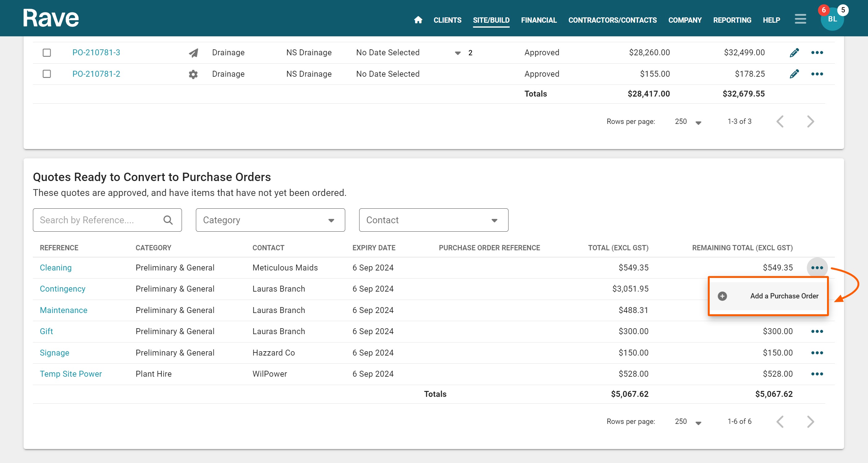The image size is (868, 463).
Task: Open the hamburger menu icon
Action: (800, 19)
